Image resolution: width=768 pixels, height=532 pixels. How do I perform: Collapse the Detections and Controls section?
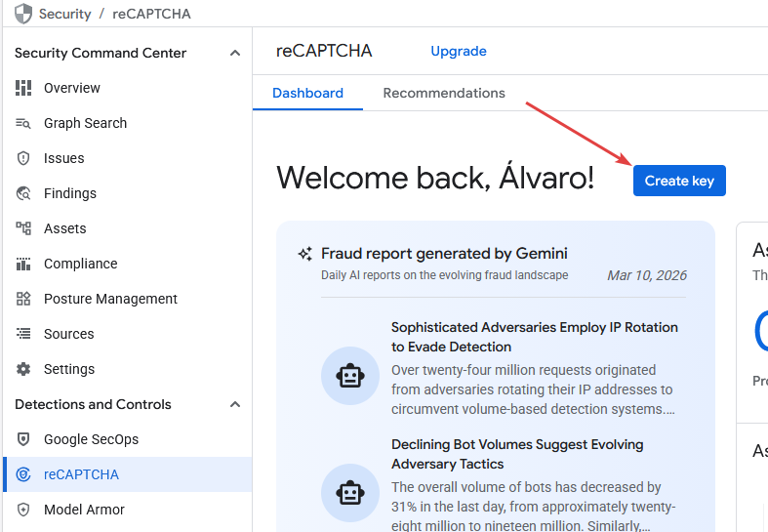234,404
